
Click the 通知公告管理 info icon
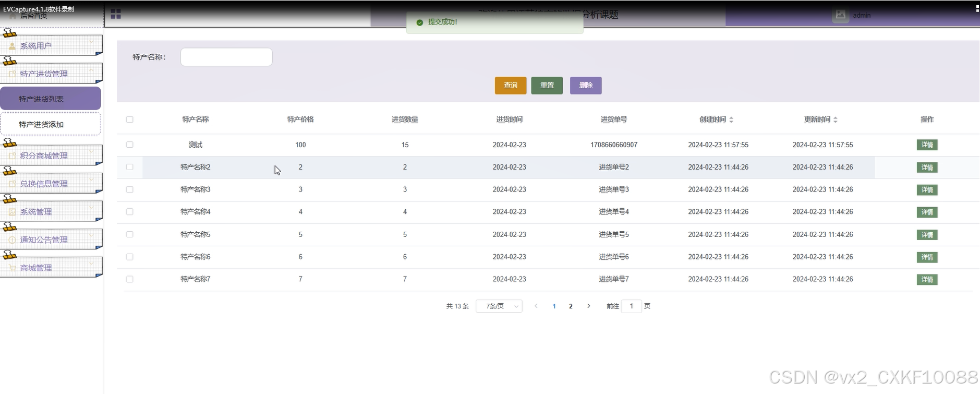pyautogui.click(x=13, y=240)
